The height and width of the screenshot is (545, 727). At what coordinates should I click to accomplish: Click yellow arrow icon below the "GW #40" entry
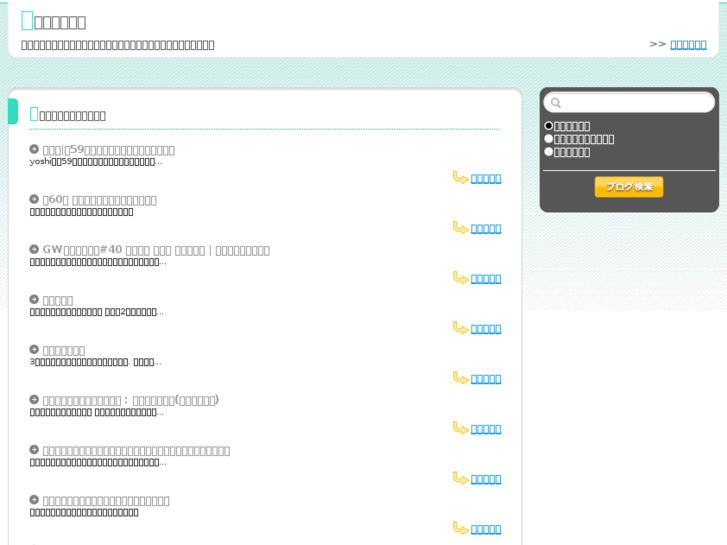coord(460,278)
